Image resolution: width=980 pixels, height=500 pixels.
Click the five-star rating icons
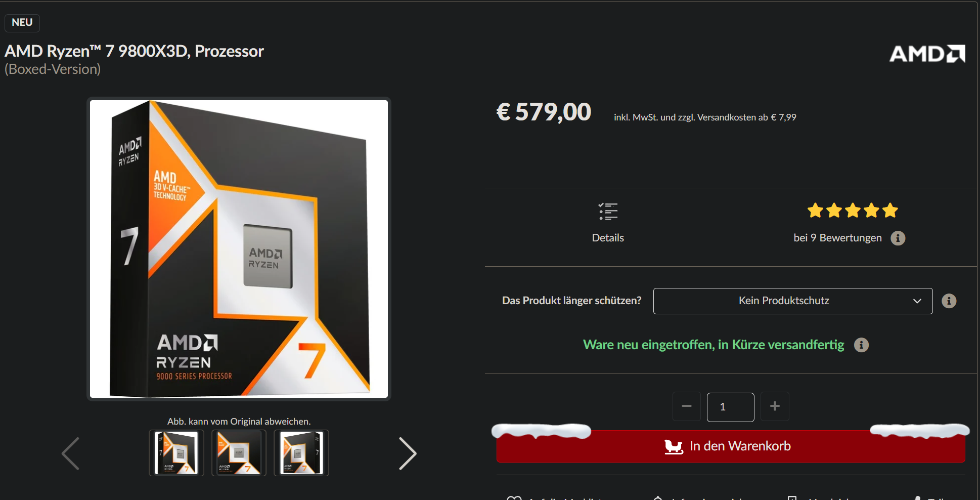(852, 210)
